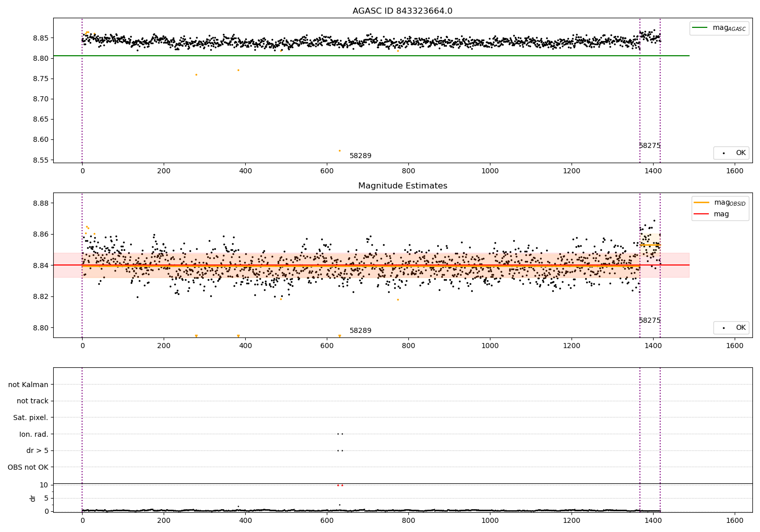Click the '8.55' y-tick in top plot

(41, 160)
